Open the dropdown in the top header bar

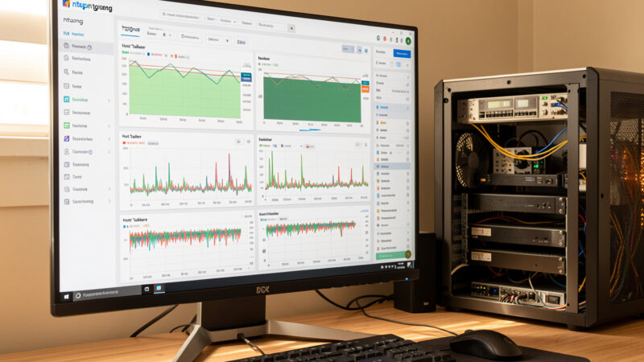coord(228,21)
